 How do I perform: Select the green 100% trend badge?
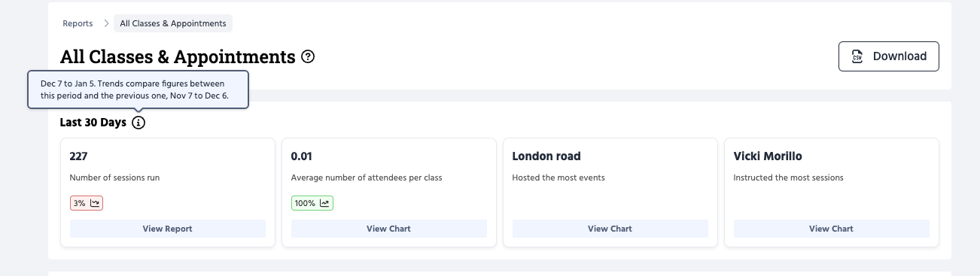[312, 203]
